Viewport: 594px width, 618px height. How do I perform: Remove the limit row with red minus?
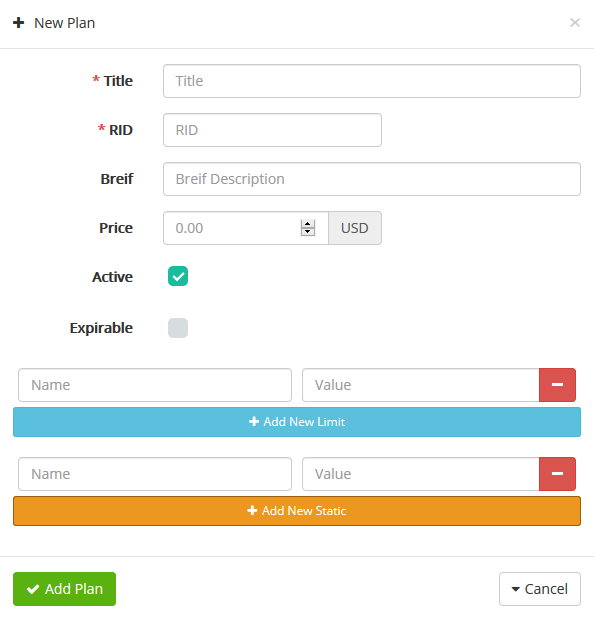point(557,385)
